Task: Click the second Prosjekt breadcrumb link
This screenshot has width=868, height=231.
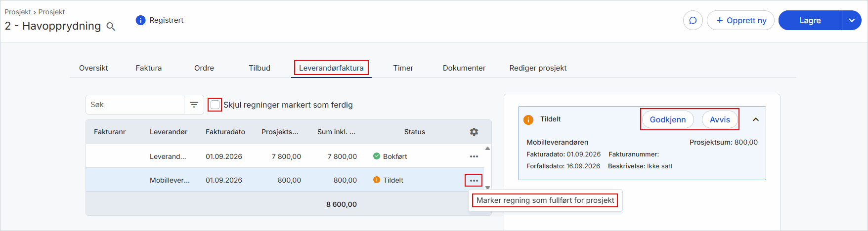Action: tap(51, 12)
